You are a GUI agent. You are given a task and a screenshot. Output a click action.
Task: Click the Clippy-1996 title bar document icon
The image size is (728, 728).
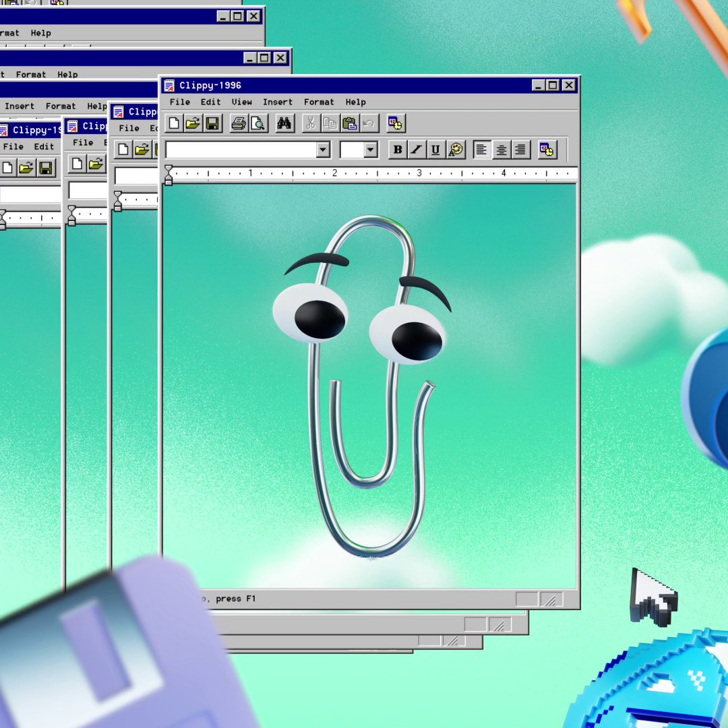169,86
